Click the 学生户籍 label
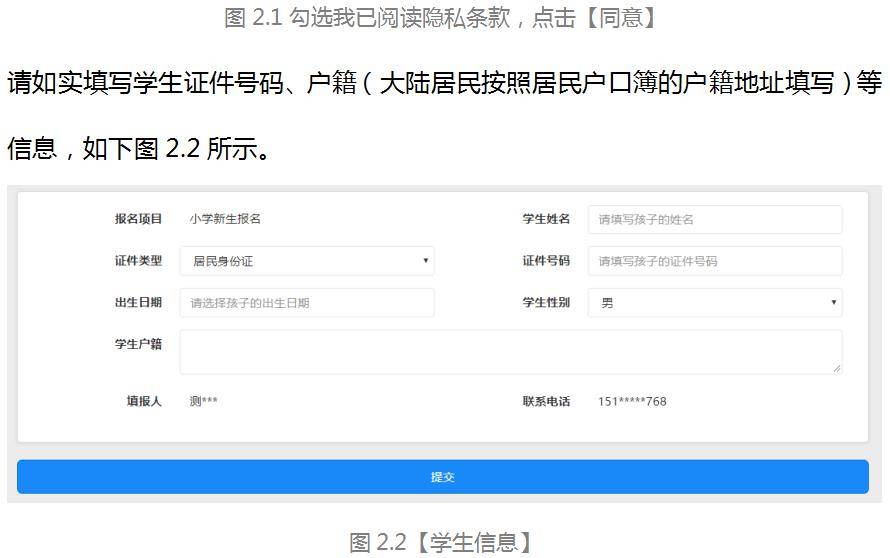This screenshot has width=890, height=558. point(138,344)
